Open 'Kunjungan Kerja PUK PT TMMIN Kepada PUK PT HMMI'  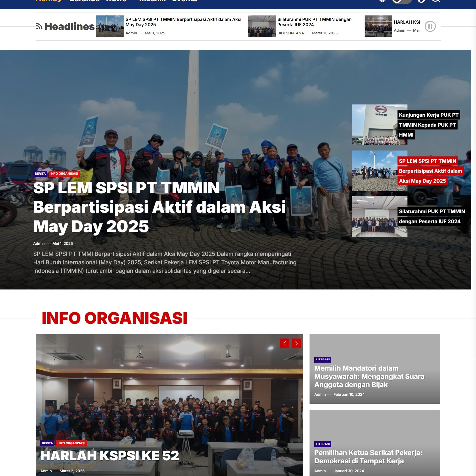click(x=428, y=125)
